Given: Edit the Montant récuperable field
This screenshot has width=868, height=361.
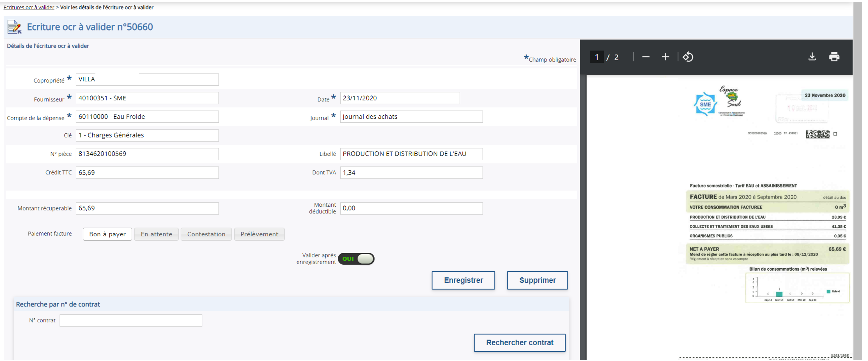Looking at the screenshot, I should (147, 208).
